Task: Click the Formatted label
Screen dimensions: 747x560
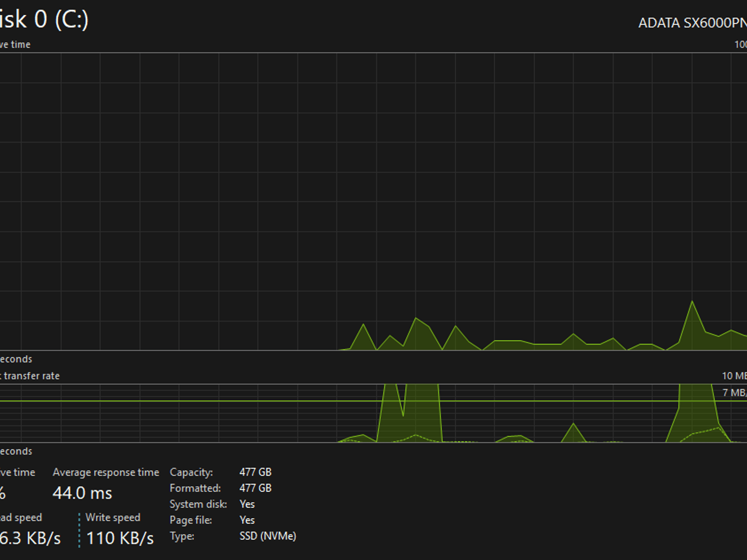Action: click(195, 488)
